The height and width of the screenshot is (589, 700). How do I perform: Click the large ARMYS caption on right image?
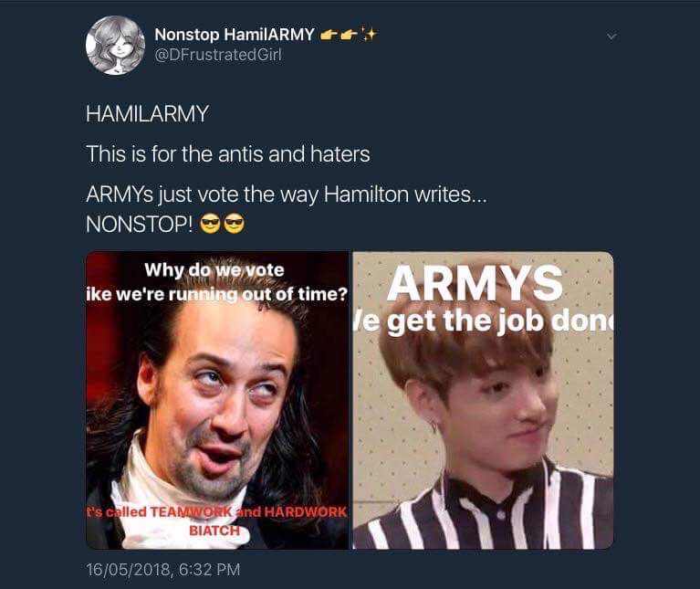475,283
